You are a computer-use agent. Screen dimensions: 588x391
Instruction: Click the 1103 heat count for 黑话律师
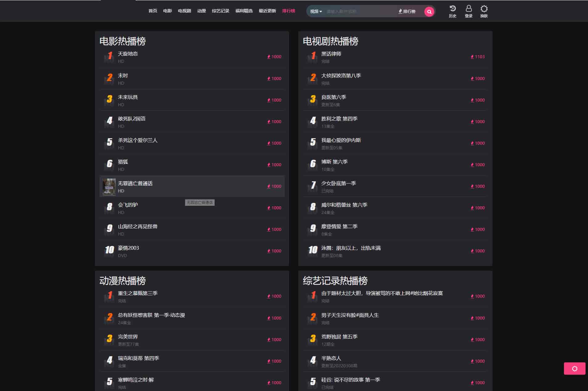pos(478,57)
